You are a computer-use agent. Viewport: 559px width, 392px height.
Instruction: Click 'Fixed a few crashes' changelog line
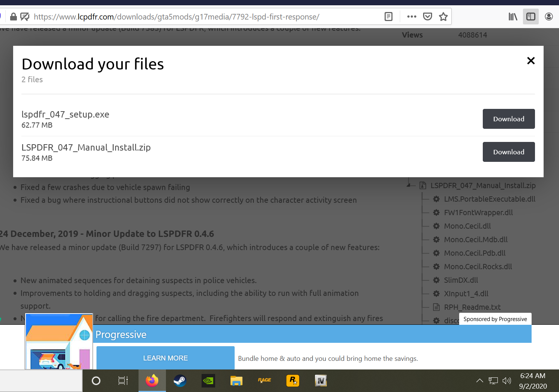[105, 187]
